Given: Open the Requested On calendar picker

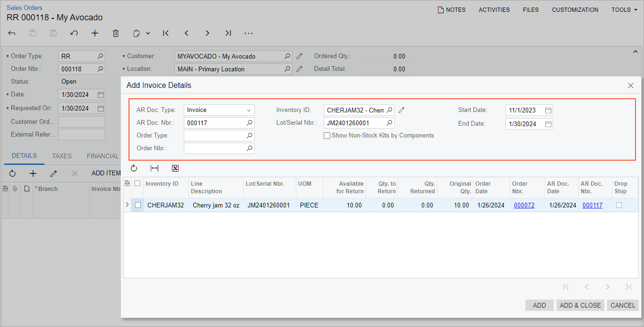Looking at the screenshot, I should point(101,108).
